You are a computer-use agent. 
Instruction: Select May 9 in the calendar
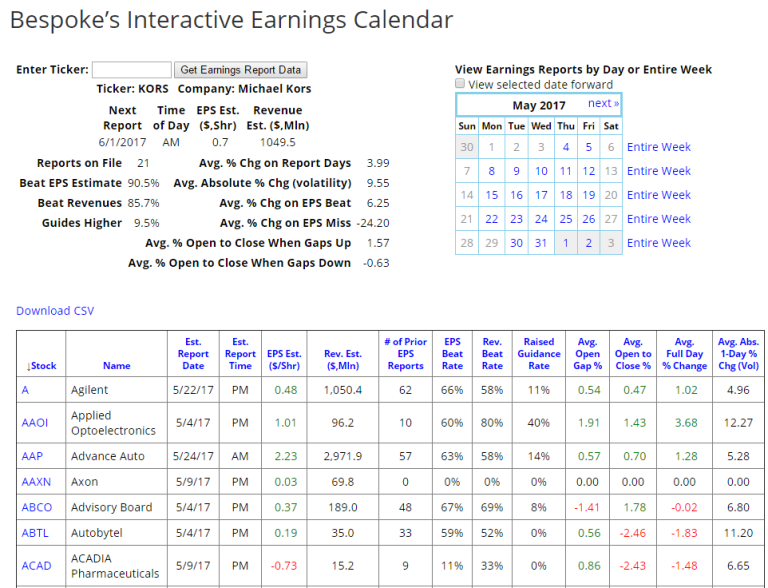(x=516, y=171)
